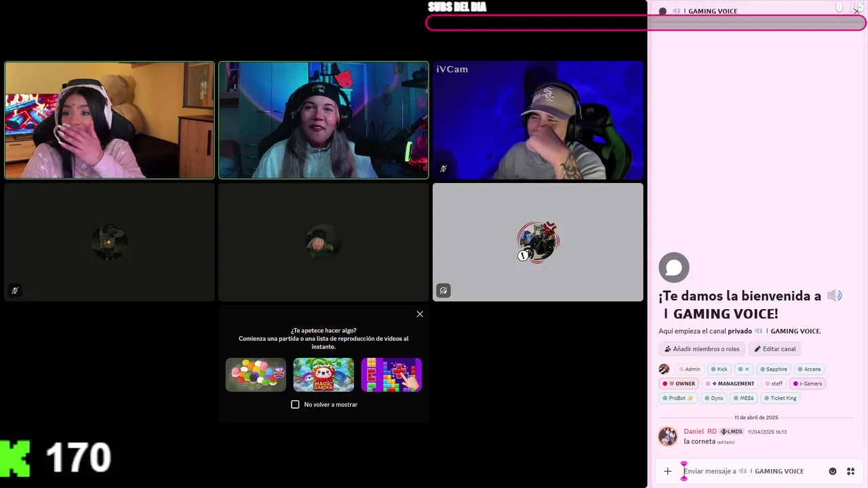The height and width of the screenshot is (488, 868).
Task: Click the red-ringed avatar in the gray tile
Action: [x=538, y=241]
